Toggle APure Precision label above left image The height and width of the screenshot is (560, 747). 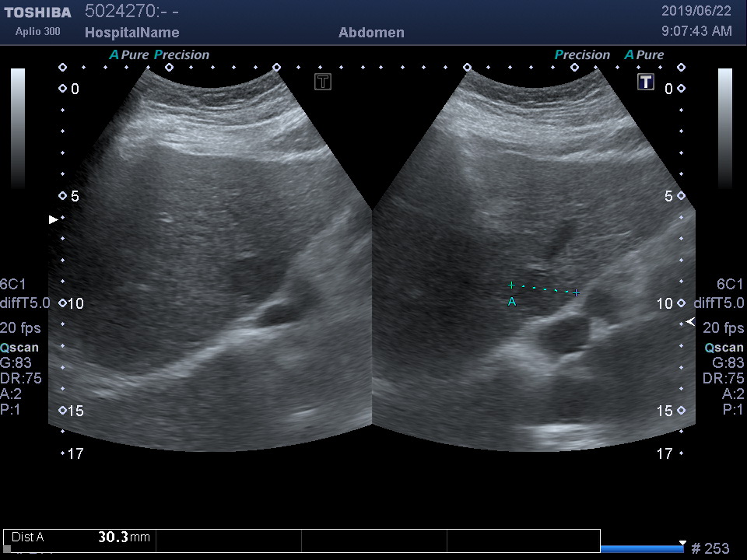point(160,55)
